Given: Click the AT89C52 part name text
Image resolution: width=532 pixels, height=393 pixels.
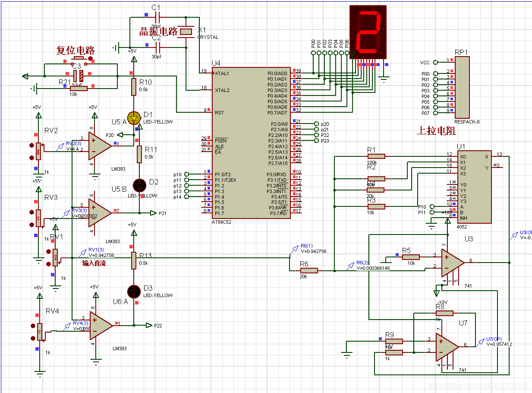Looking at the screenshot, I should pos(221,222).
